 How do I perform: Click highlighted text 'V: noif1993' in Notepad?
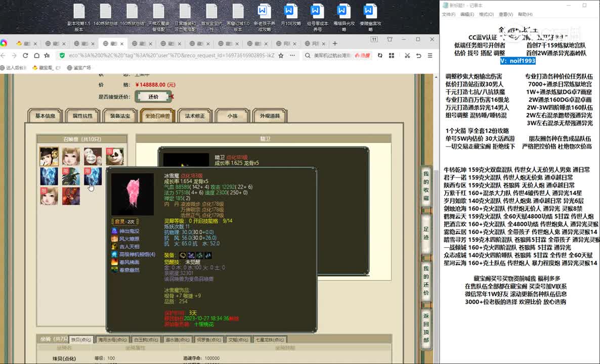coord(518,61)
